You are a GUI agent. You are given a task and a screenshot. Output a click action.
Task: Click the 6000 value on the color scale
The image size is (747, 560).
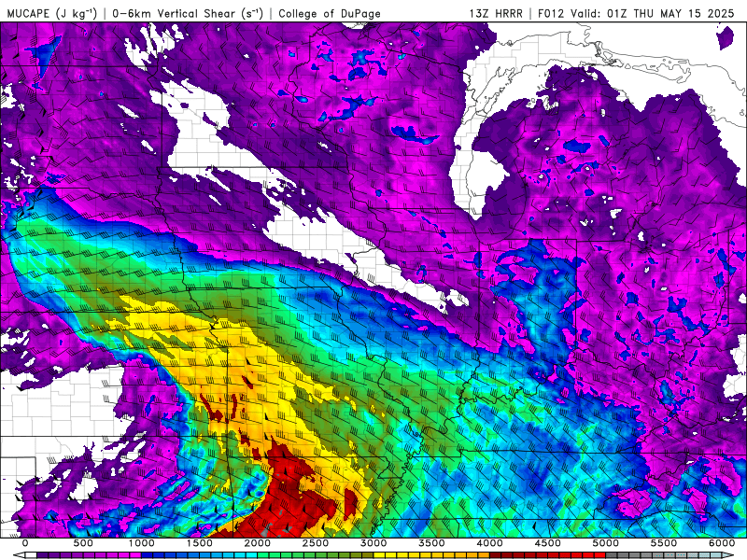(722, 543)
